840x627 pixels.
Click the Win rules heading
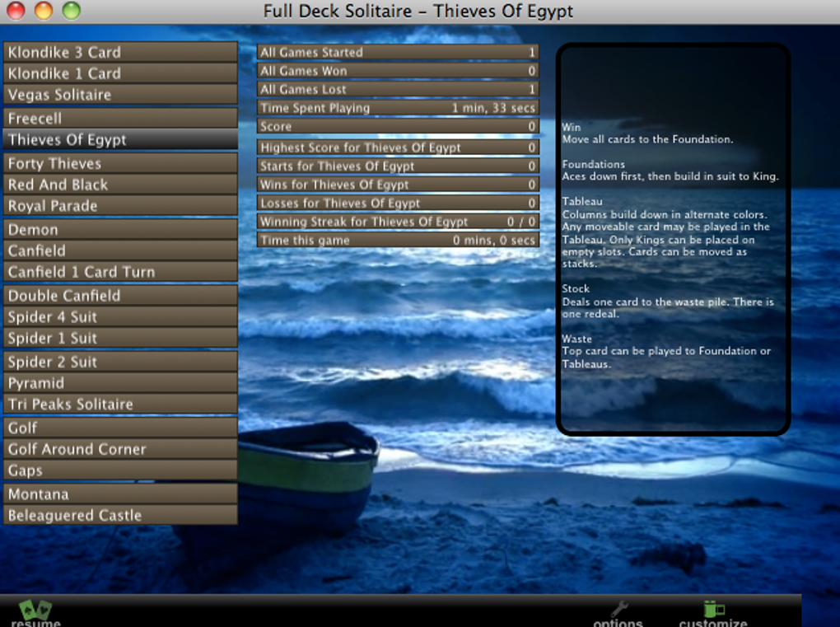[571, 127]
